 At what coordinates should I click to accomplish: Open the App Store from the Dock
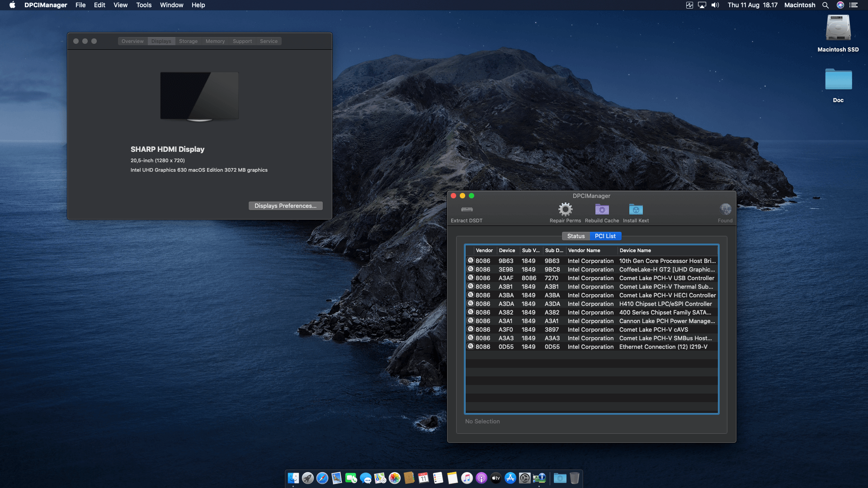(x=510, y=478)
